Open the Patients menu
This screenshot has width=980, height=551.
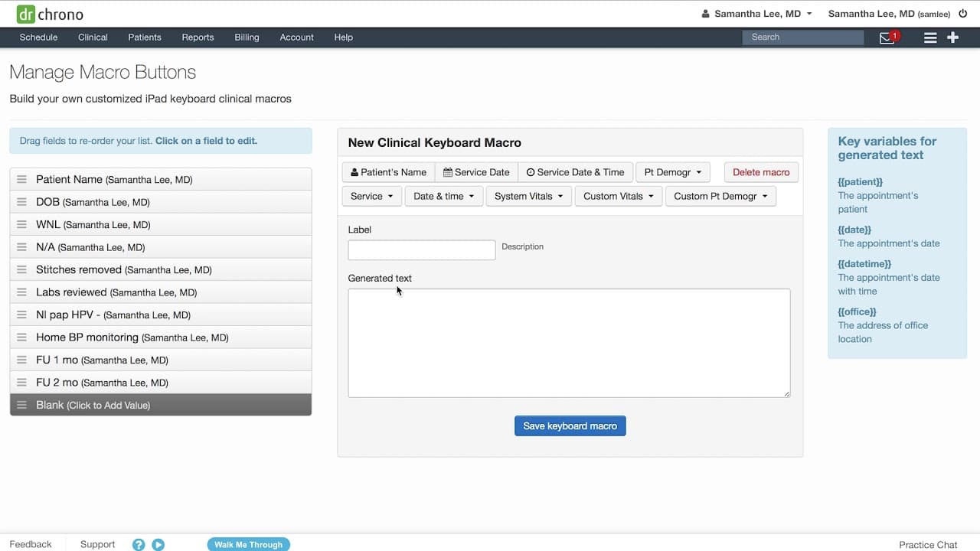145,37
